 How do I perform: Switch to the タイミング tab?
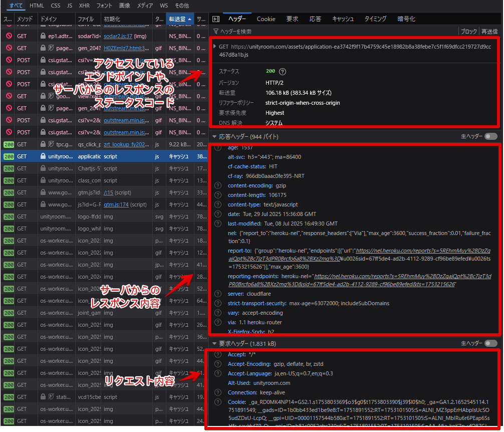tap(375, 19)
